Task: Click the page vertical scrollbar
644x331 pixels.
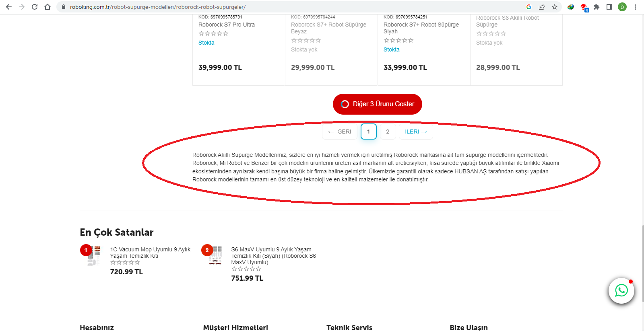Action: click(642, 263)
